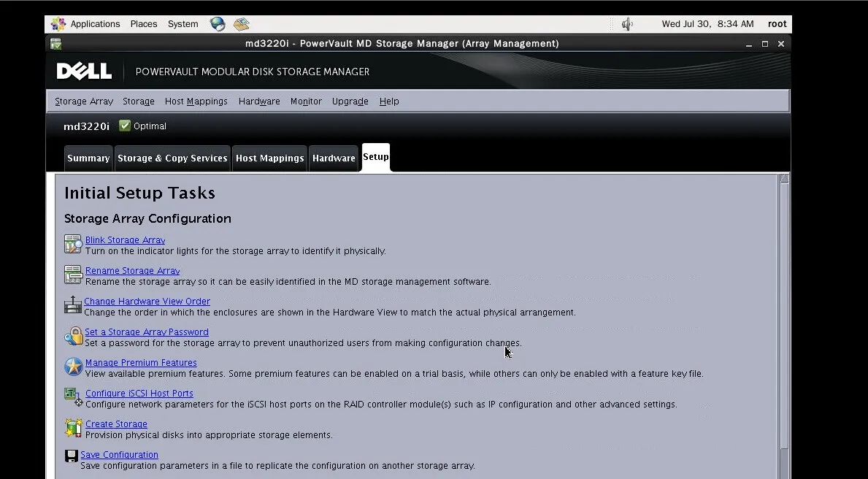Click the Blink Storage Array icon
The width and height of the screenshot is (868, 479).
[72, 244]
